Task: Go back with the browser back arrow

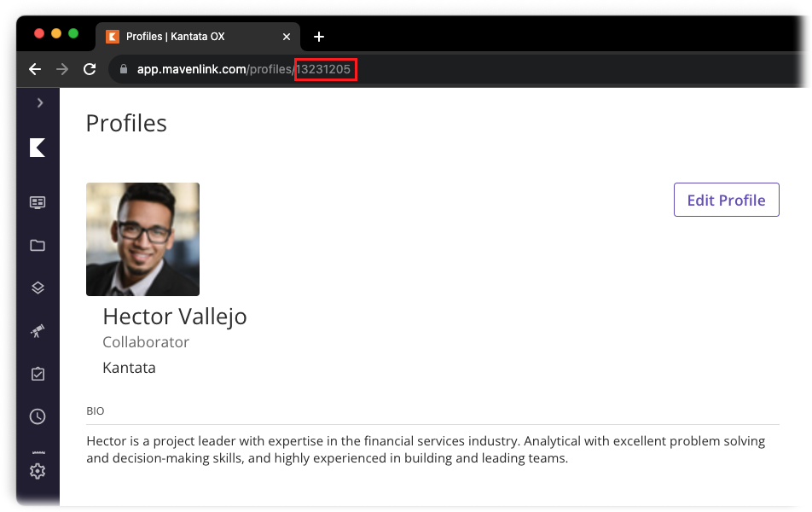Action: [x=35, y=69]
